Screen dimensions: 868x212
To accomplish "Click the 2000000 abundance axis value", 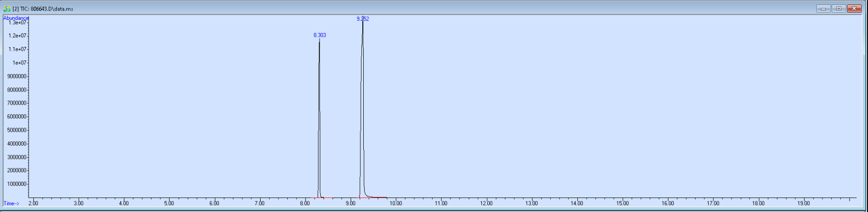I will (x=18, y=170).
